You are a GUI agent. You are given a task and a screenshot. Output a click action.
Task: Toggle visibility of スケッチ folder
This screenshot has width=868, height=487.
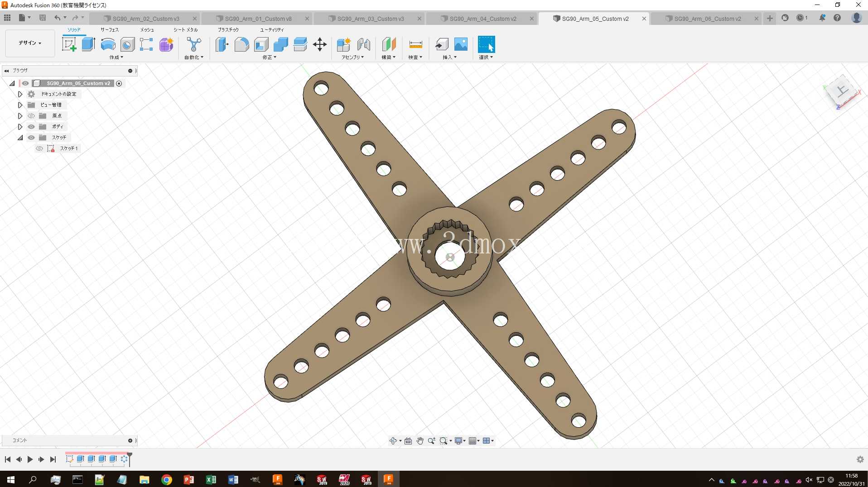pyautogui.click(x=31, y=138)
